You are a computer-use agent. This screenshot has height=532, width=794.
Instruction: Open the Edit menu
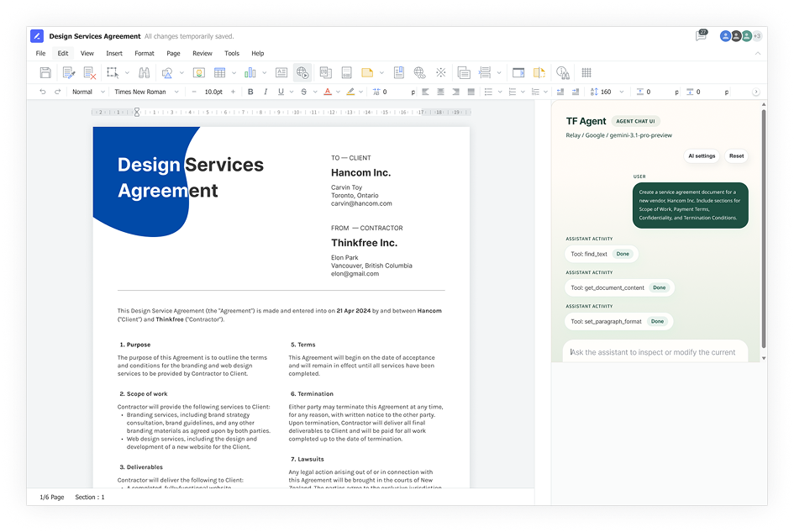[x=63, y=53]
